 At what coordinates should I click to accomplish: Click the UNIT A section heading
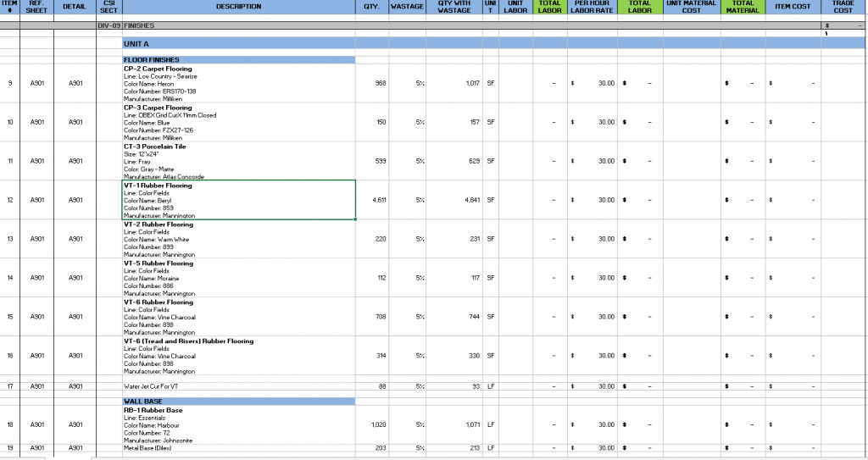pyautogui.click(x=136, y=43)
